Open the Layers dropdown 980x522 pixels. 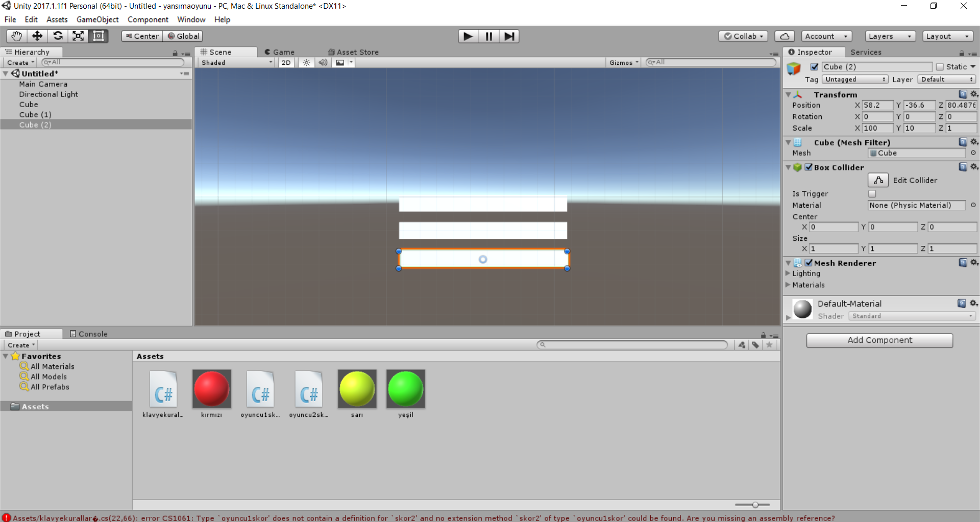(x=890, y=36)
